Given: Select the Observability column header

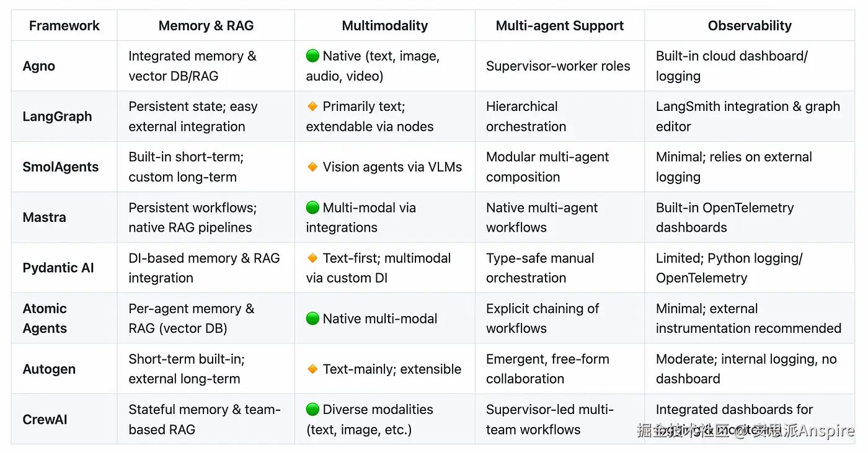Looking at the screenshot, I should [750, 26].
